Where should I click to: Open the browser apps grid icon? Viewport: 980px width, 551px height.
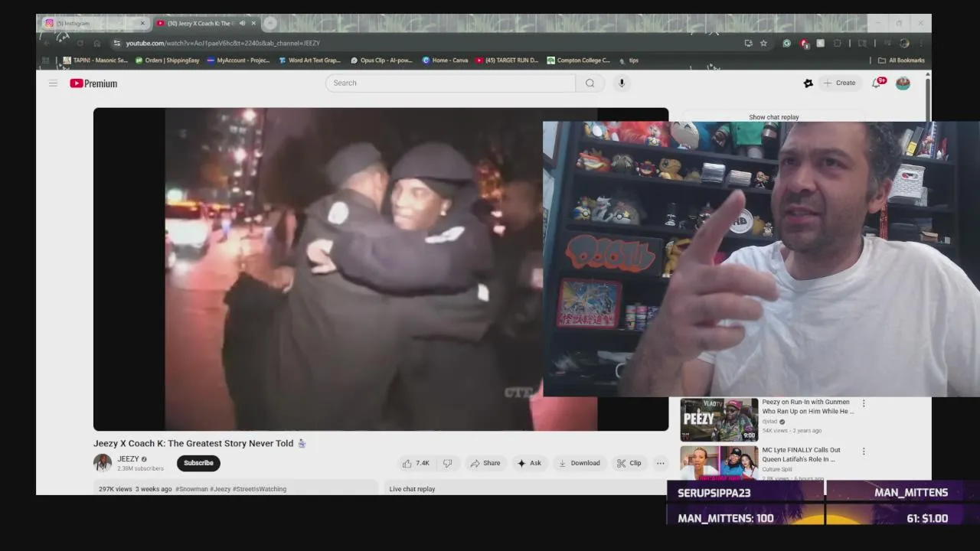46,60
